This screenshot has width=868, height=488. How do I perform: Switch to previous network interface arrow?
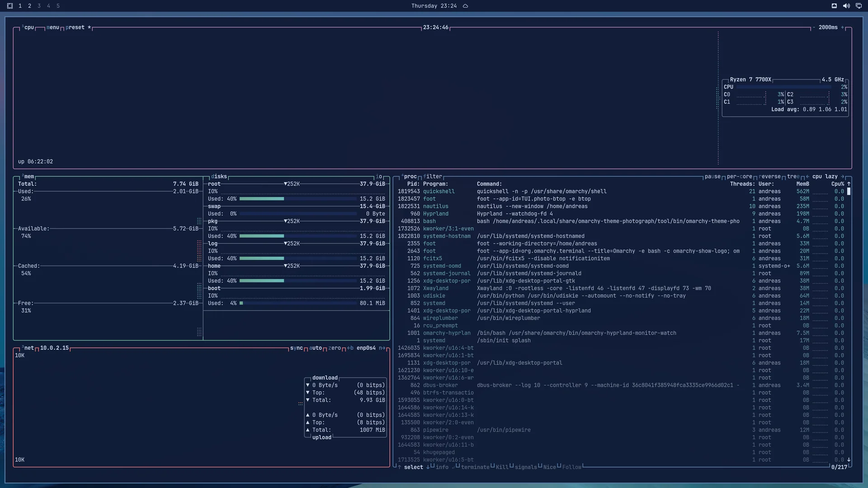[350, 348]
